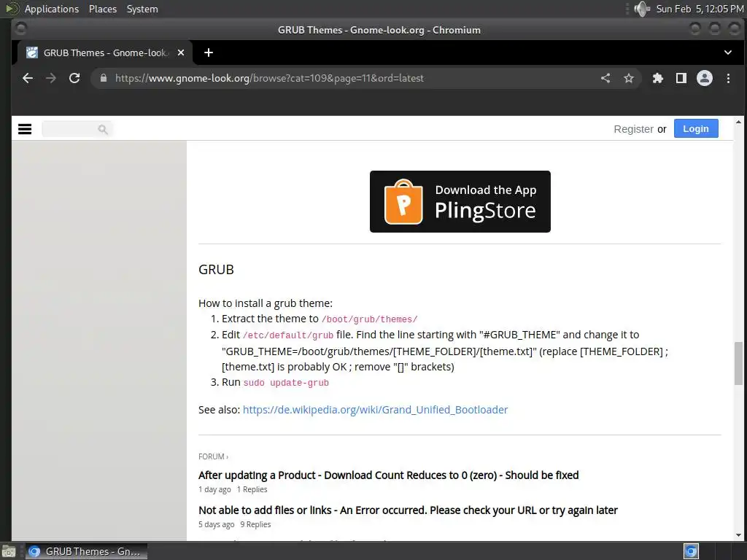Bookmark this page with the star
Screen dimensions: 747x560
point(629,78)
